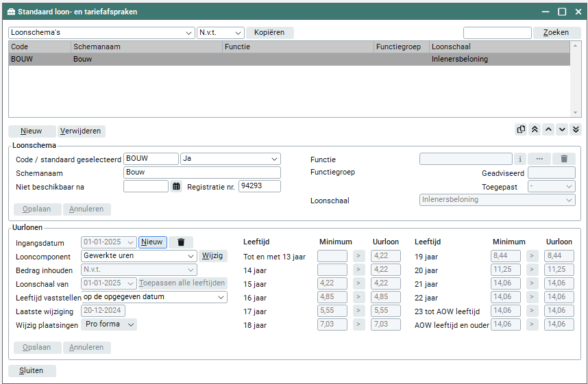Viewport: 588px width, 384px height.
Task: Click the info icon next to Functie
Action: pos(519,159)
